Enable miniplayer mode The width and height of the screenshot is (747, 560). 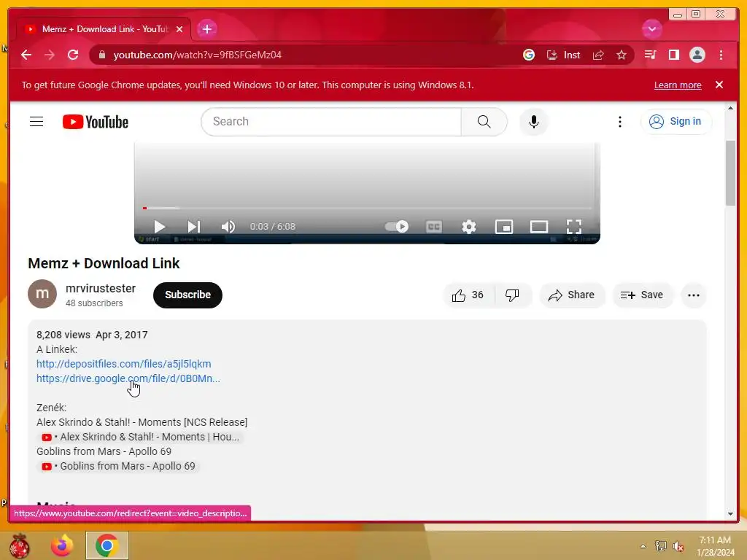tap(504, 227)
